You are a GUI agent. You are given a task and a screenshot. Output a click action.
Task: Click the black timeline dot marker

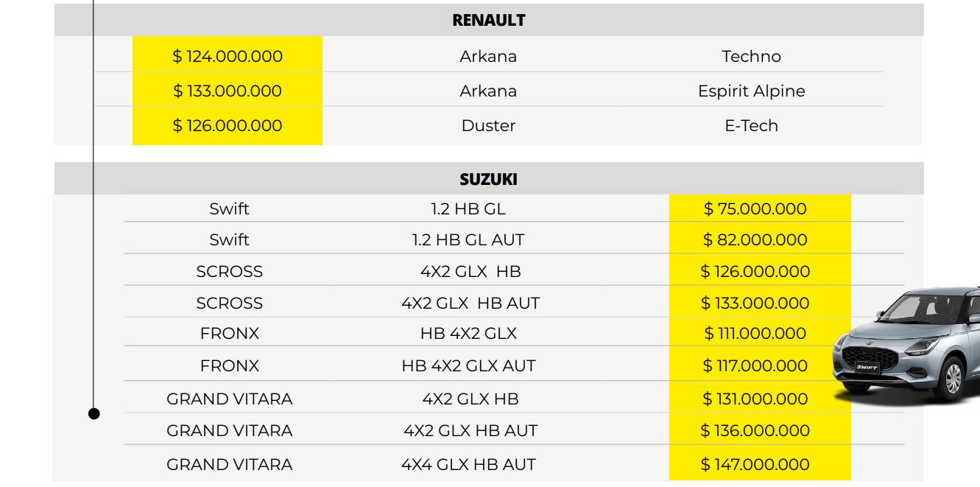point(94,413)
